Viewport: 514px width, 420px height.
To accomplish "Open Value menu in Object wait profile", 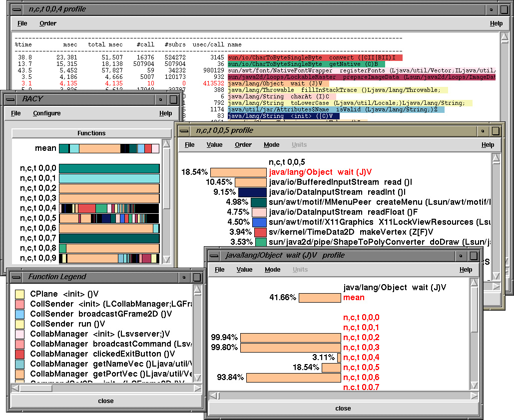I will coord(245,270).
